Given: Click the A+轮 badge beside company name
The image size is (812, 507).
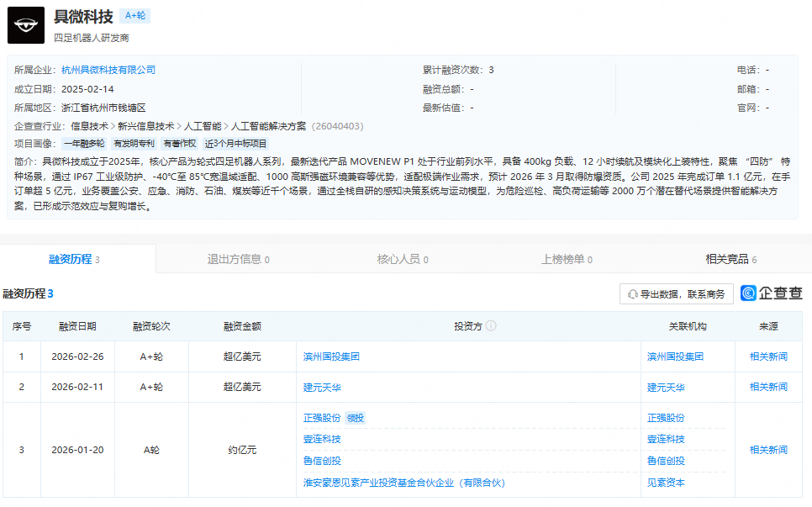Looking at the screenshot, I should [134, 16].
